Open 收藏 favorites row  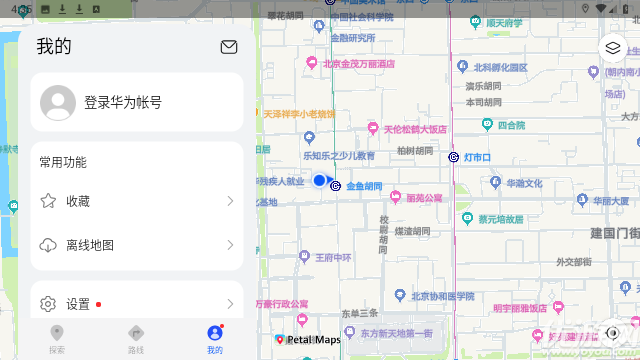click(137, 201)
